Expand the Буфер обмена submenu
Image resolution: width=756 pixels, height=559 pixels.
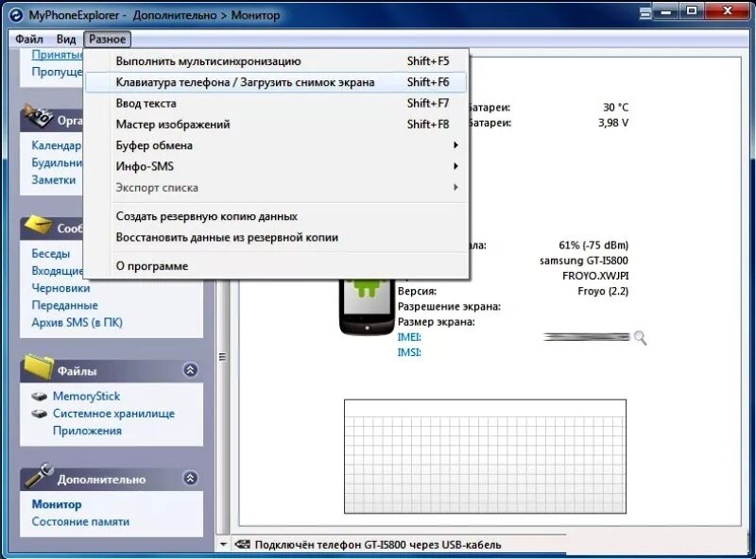tap(276, 145)
